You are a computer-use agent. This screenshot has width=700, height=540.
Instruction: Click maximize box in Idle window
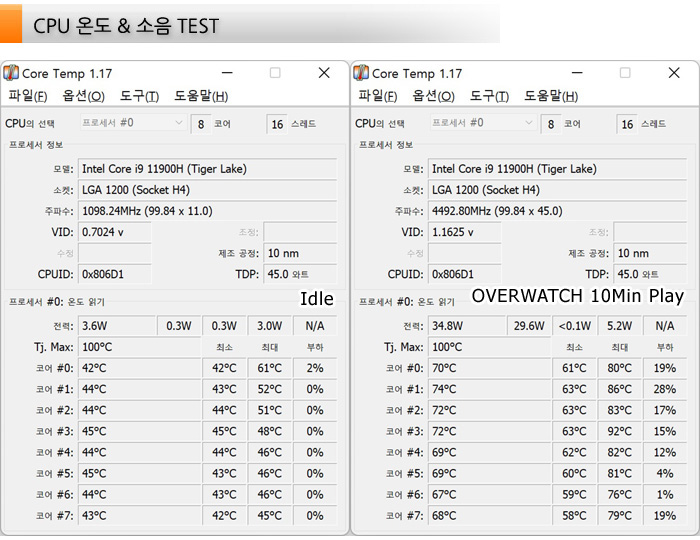tap(275, 73)
